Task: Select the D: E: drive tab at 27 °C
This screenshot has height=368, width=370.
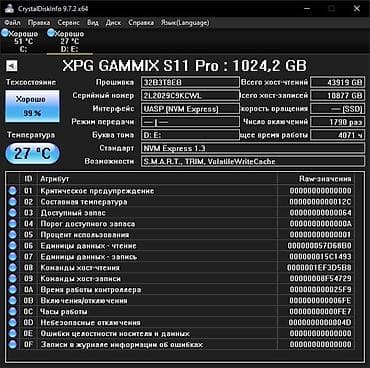Action: pyautogui.click(x=69, y=41)
